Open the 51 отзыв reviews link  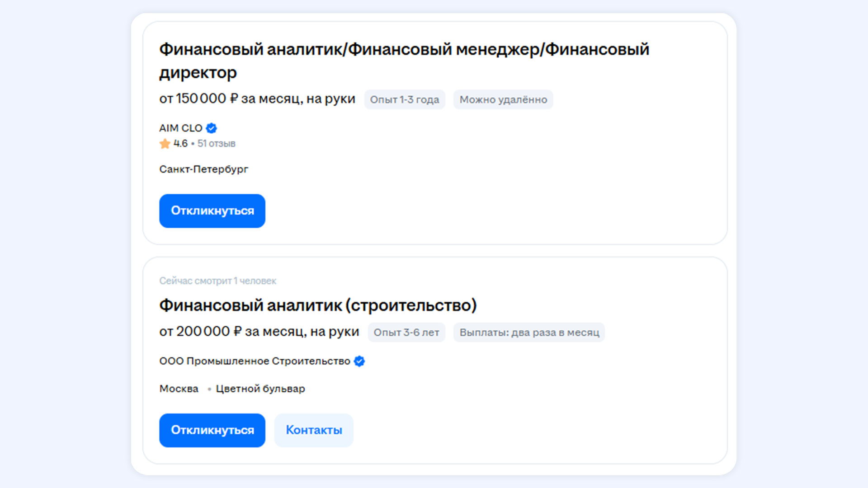click(216, 144)
